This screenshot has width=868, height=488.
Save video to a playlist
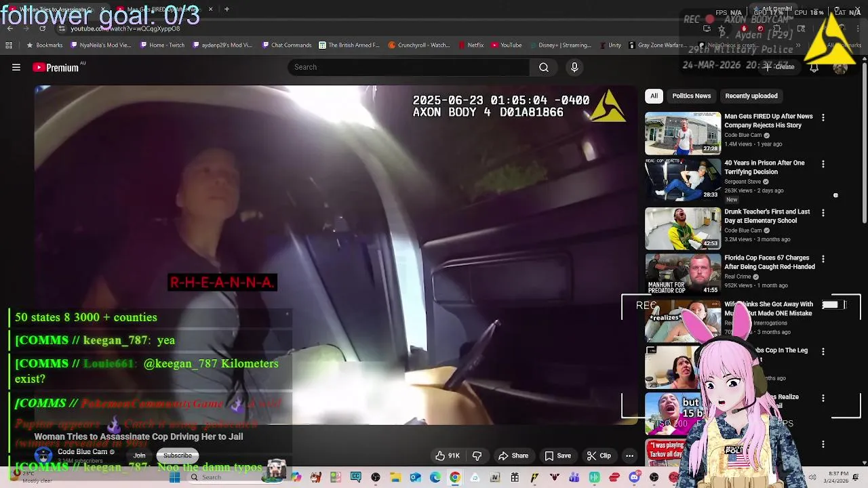point(557,455)
